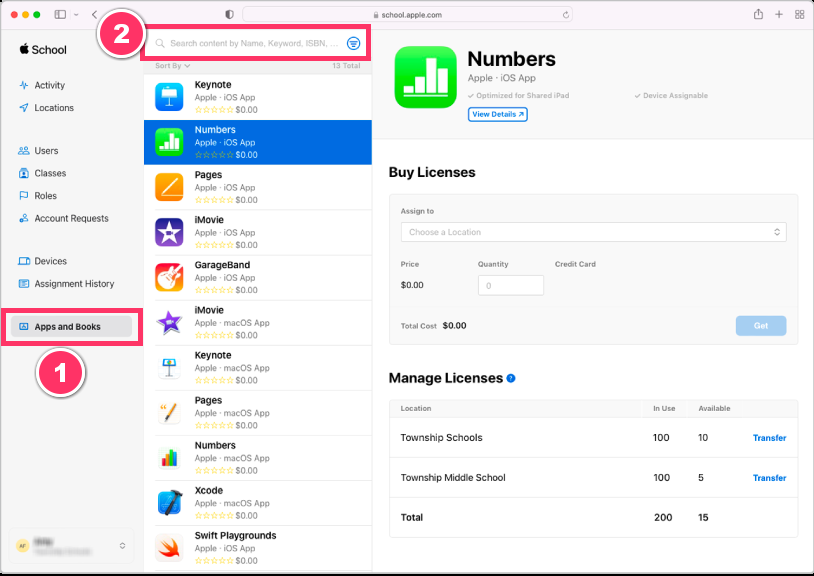814x576 pixels.
Task: Click the Township Middle School location name
Action: pos(453,478)
